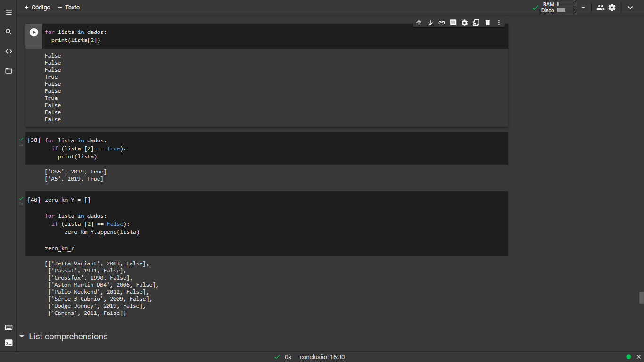The height and width of the screenshot is (362, 644).
Task: Select output row 'Crossfox', 1990, False
Action: pyautogui.click(x=91, y=278)
